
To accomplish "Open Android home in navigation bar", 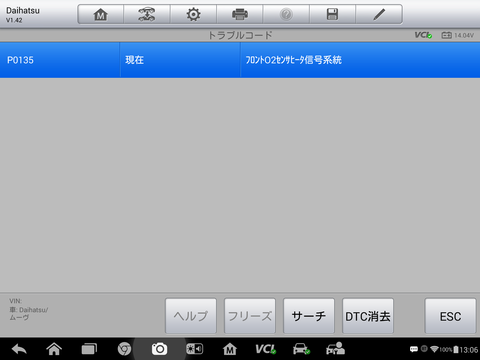I will tap(54, 349).
